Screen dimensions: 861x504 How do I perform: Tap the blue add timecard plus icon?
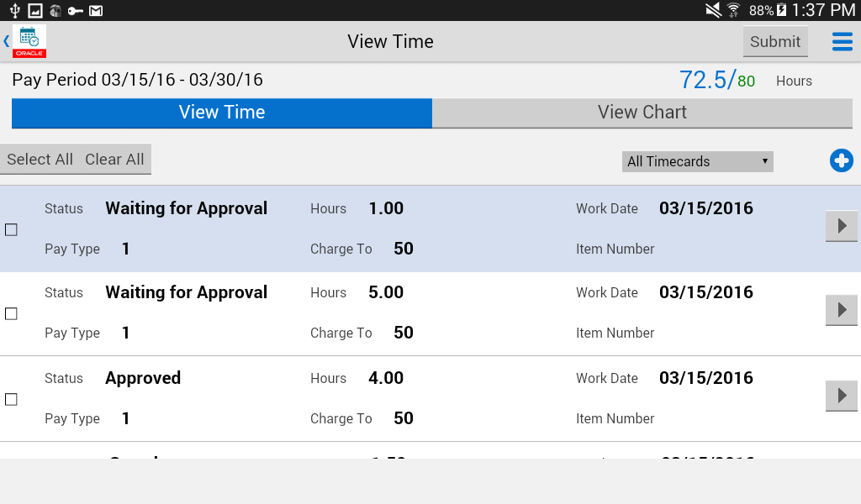[x=841, y=160]
